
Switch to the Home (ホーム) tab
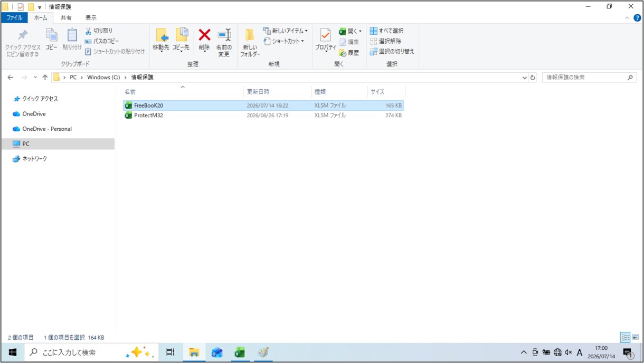tap(40, 17)
